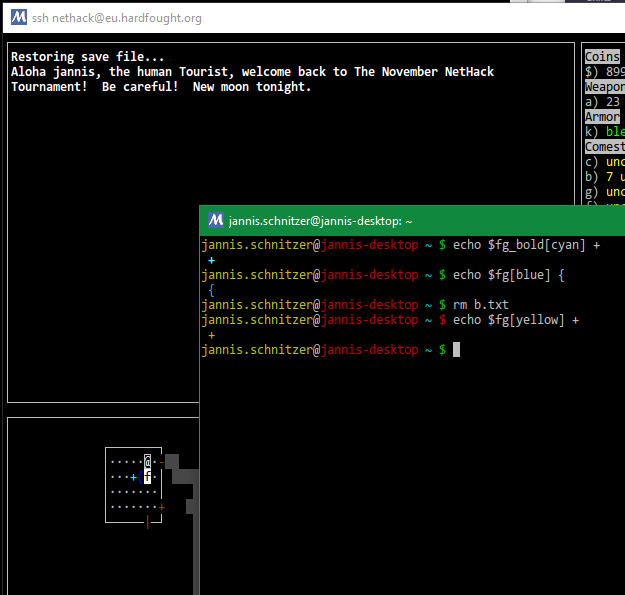Click the 'echo $fg[yellow] +' command line
This screenshot has width=625, height=595.
(x=515, y=320)
